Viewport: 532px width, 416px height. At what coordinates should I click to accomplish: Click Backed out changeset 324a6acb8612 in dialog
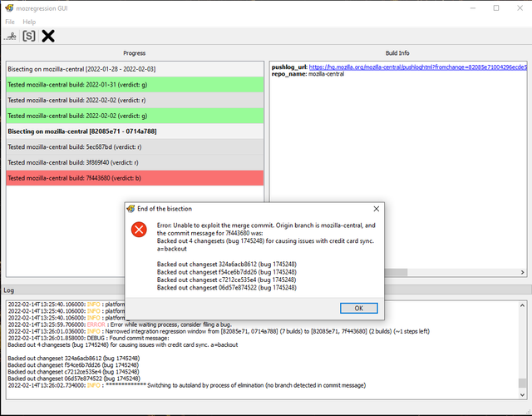click(227, 265)
